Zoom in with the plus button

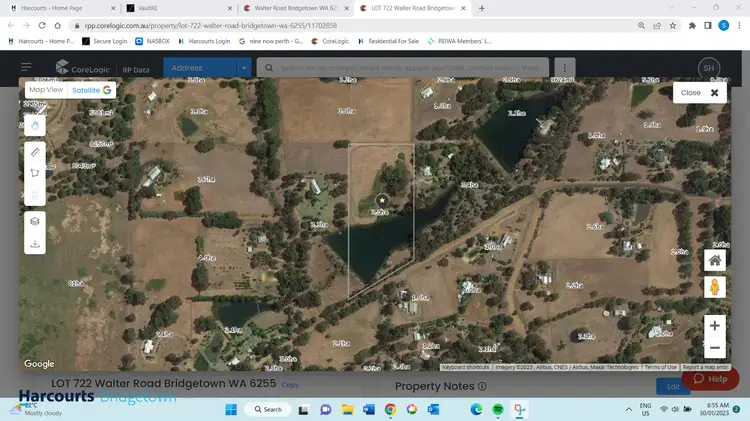click(715, 326)
